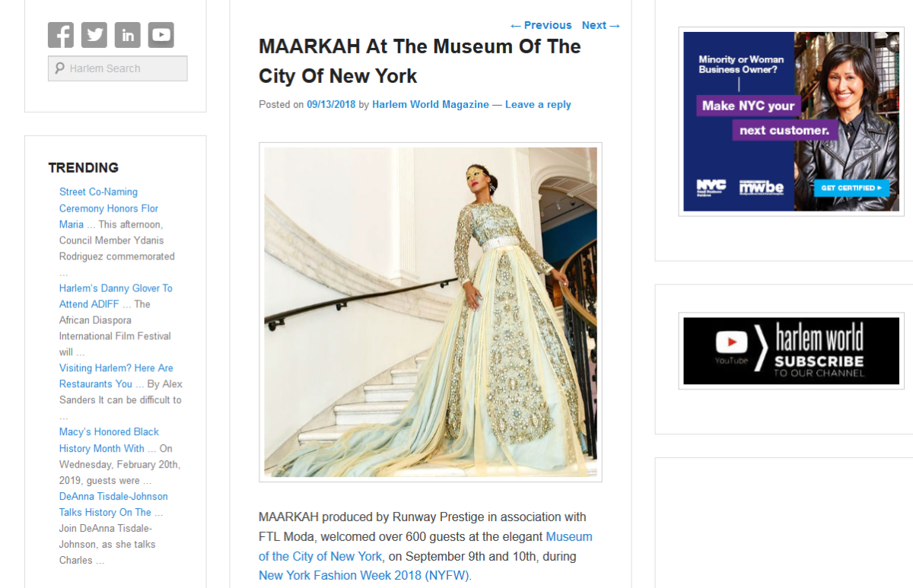Click the magnifier icon in Harlem Search
This screenshot has width=913, height=588.
59,68
